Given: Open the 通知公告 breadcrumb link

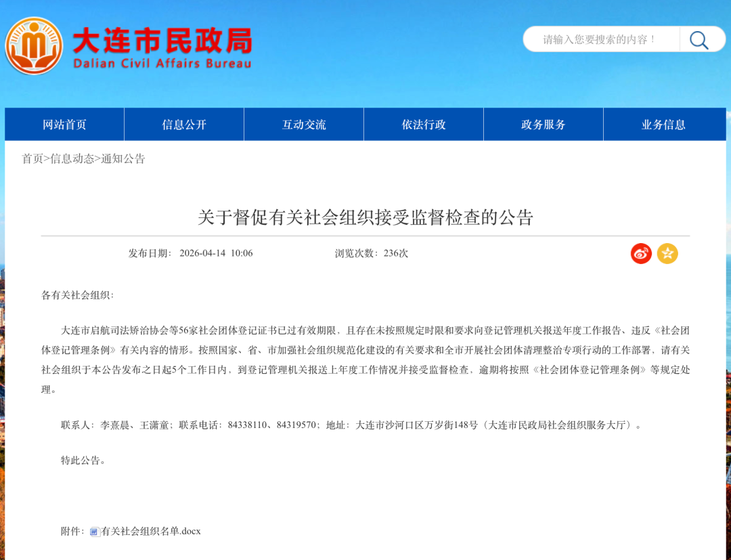Looking at the screenshot, I should [x=123, y=159].
